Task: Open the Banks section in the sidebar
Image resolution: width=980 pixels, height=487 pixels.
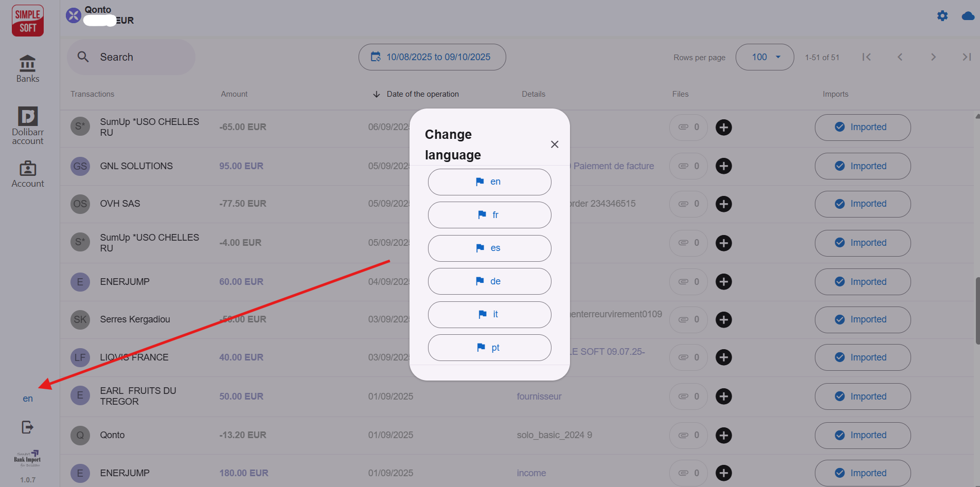Action: pyautogui.click(x=27, y=68)
